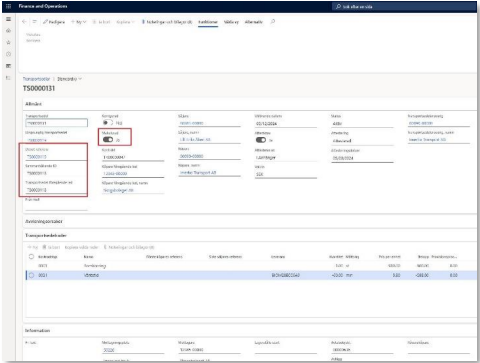Viewport: 480px width, 363px height.
Task: Expand the left navigation pane hamburger
Action: (8, 19)
